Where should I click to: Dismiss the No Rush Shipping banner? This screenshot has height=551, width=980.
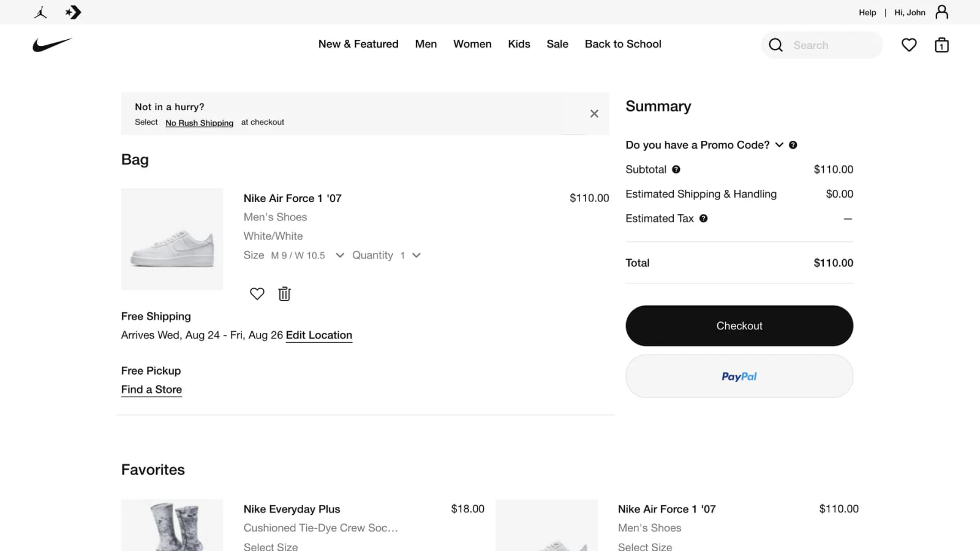594,113
